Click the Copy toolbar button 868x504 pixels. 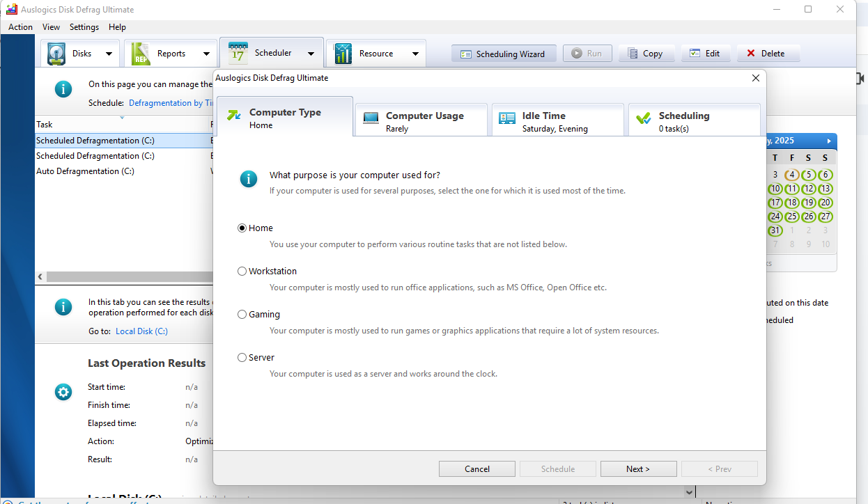pyautogui.click(x=646, y=54)
